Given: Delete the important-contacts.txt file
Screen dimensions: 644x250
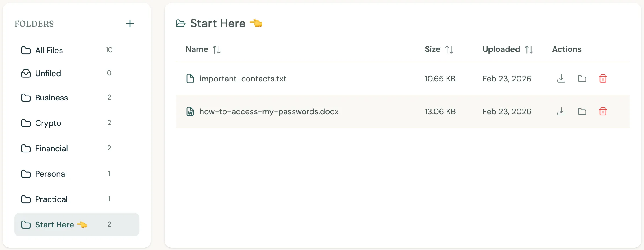Looking at the screenshot, I should click(x=603, y=79).
